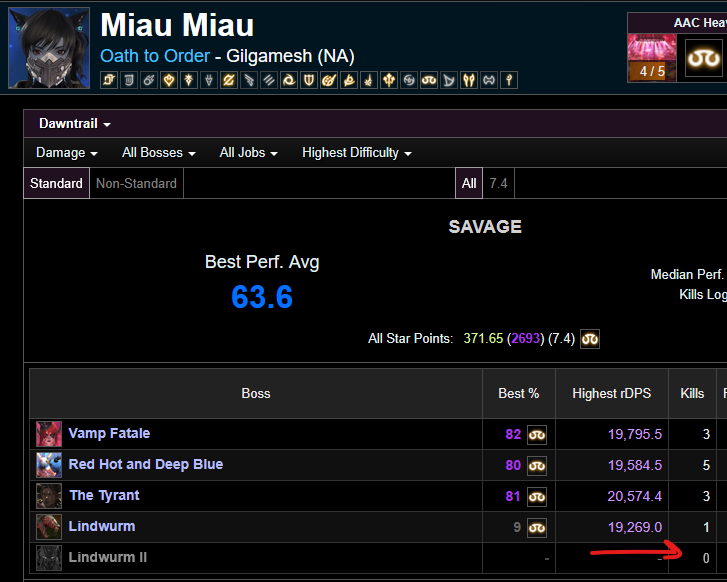Open the Dawntrail expansion dropdown
This screenshot has height=582, width=727.
tap(75, 124)
